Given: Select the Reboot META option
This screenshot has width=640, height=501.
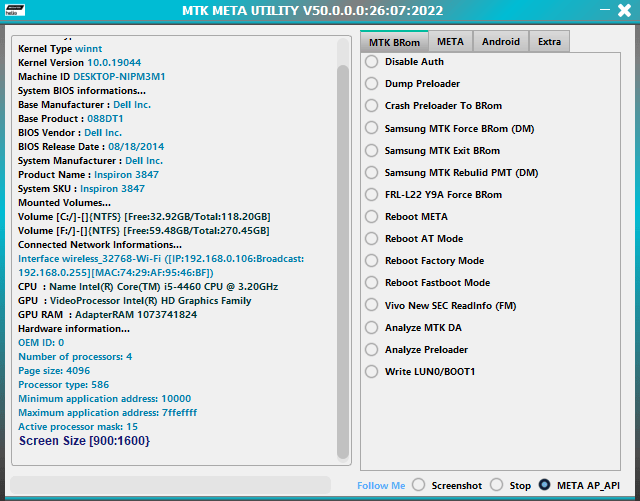Looking at the screenshot, I should point(406,217).
